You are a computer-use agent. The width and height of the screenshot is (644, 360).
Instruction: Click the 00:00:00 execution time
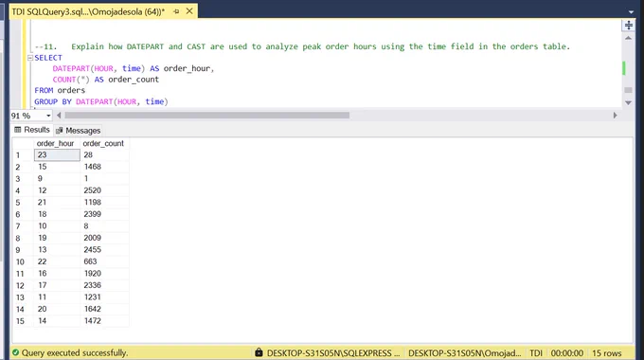(566, 353)
